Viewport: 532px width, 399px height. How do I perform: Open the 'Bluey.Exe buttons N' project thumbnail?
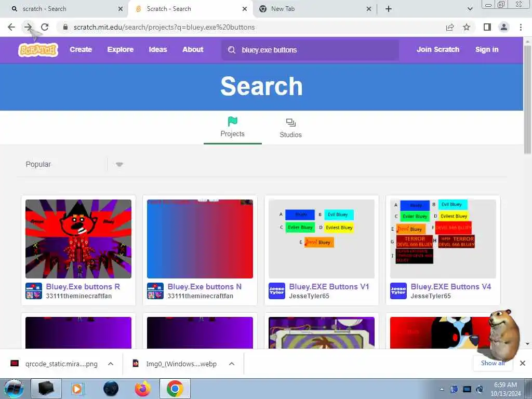[x=200, y=239]
